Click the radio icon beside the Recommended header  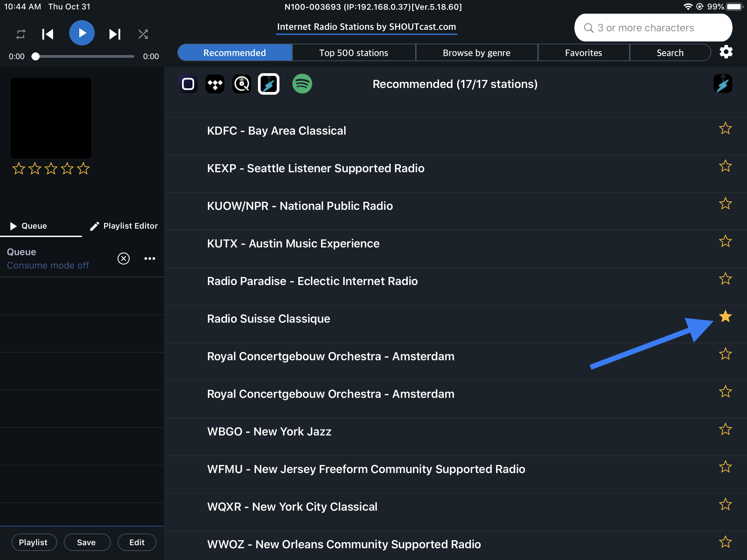722,84
